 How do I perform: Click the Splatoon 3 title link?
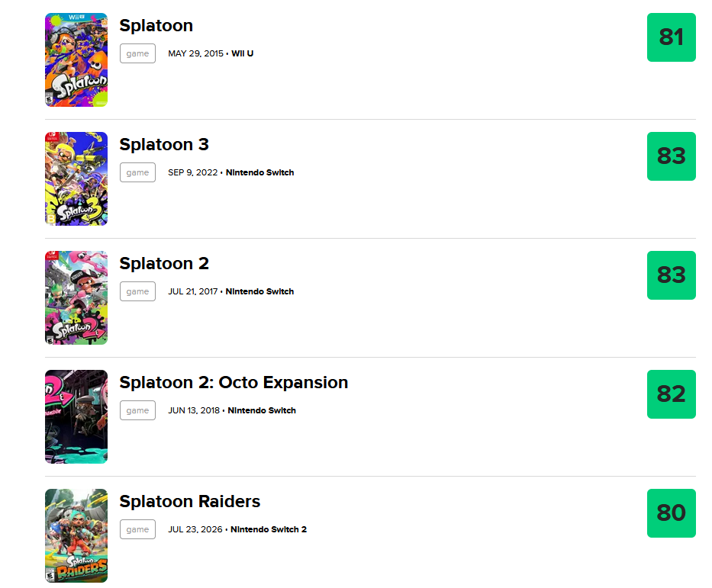point(164,144)
